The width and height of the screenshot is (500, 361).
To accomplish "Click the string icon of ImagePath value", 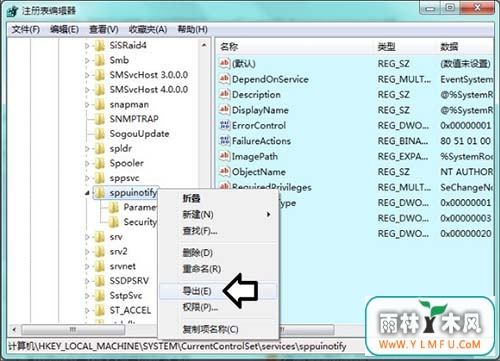I will point(224,156).
